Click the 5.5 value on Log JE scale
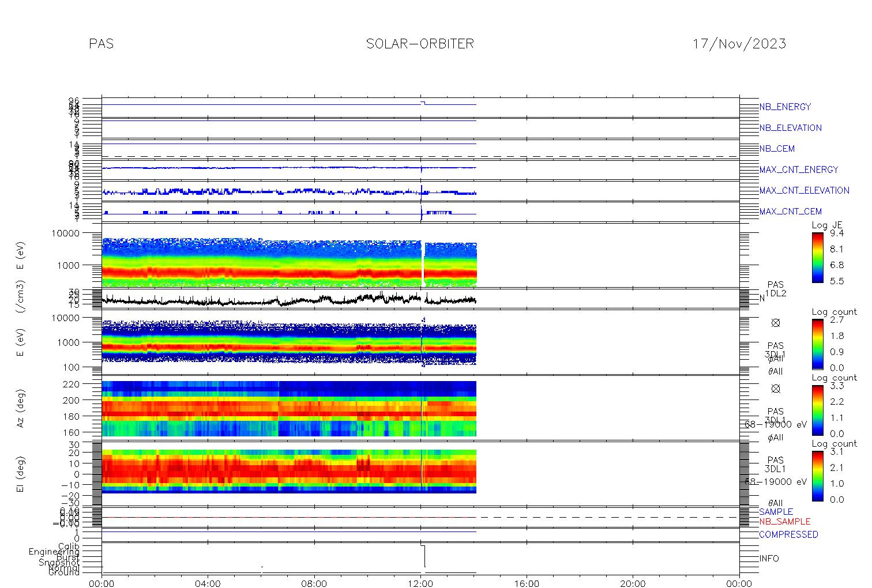Viewport: 872px width, 588px height. click(837, 281)
